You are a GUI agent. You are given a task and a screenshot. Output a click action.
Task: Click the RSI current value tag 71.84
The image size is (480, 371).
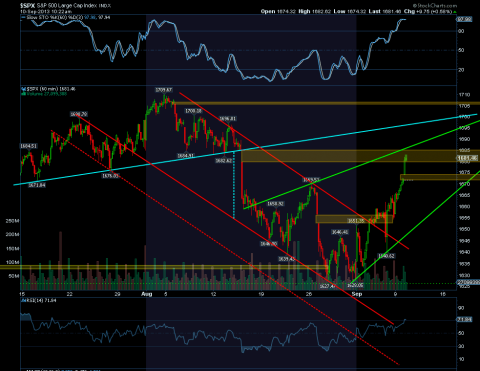click(x=464, y=320)
